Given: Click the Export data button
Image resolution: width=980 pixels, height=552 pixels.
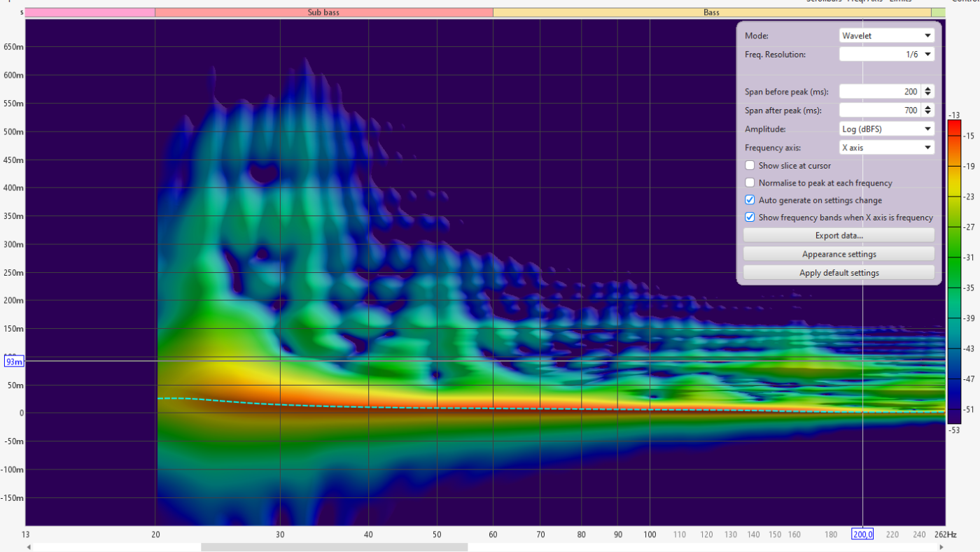Looking at the screenshot, I should tap(839, 236).
